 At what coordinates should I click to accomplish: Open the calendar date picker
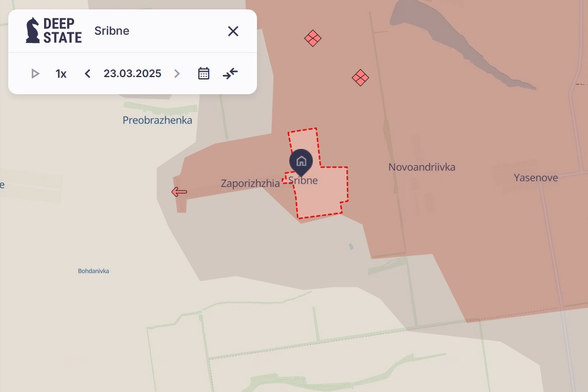coord(203,74)
